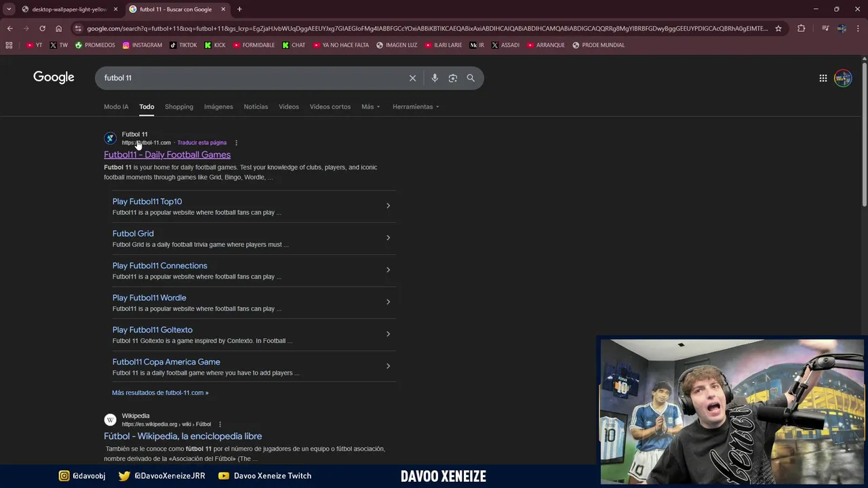Open the Fútbol Wikipedia result
Screen dimensions: 868x488
pos(183,436)
